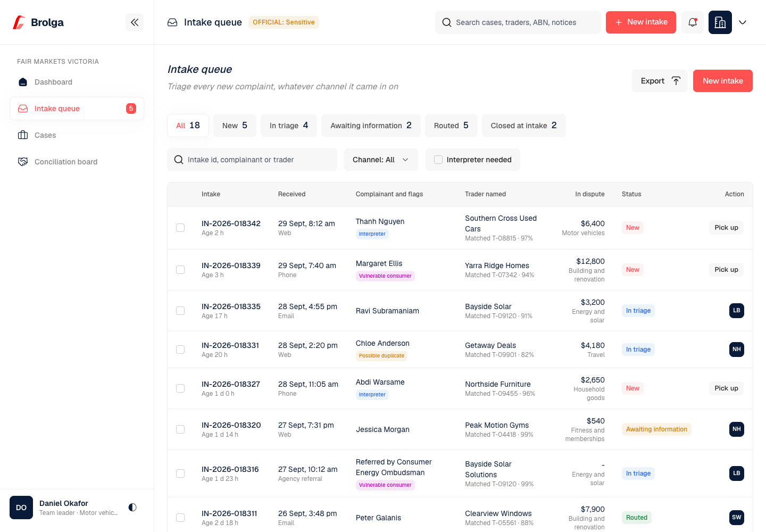Toggle dark mode contrast icon
Image resolution: width=766 pixels, height=532 pixels.
pyautogui.click(x=132, y=508)
